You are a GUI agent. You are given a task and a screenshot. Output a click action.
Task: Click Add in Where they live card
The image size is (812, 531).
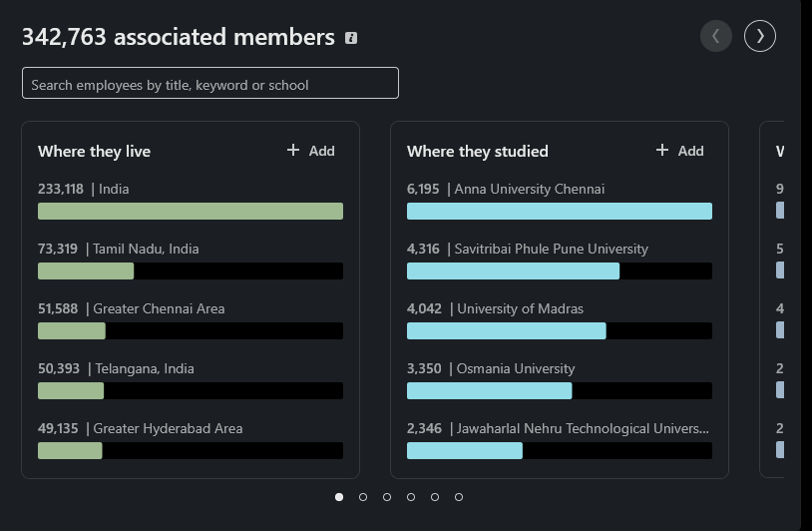[x=311, y=151]
